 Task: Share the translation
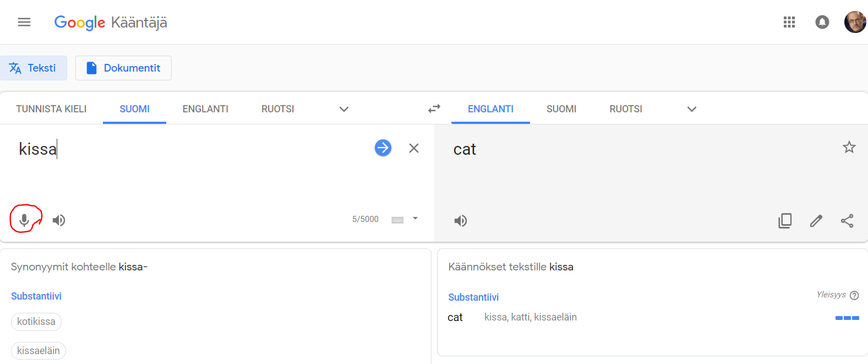click(x=847, y=221)
